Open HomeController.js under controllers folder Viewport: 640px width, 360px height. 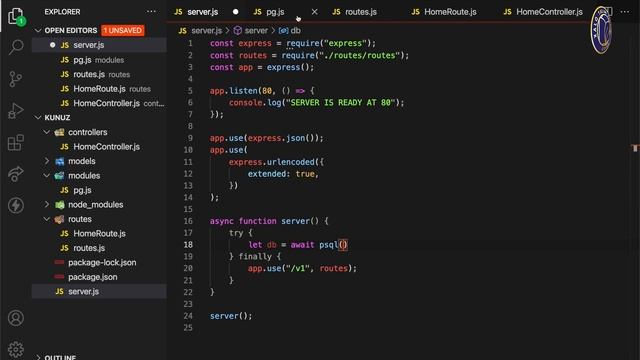tap(99, 147)
